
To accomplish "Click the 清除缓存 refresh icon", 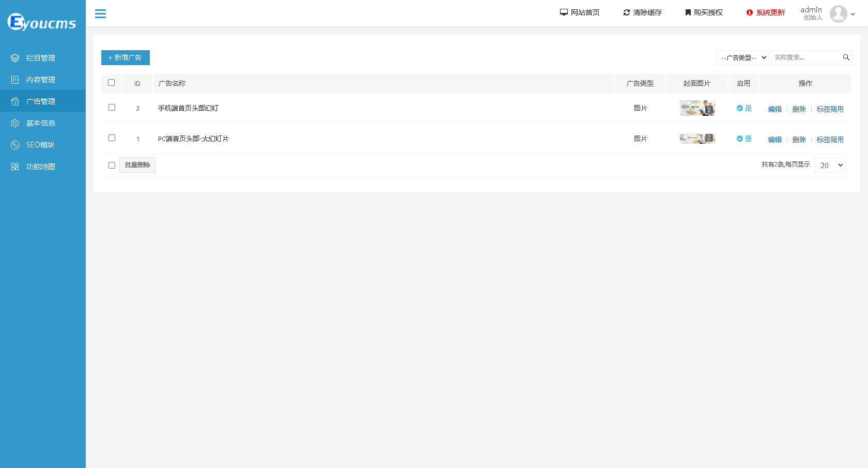I will pos(627,12).
